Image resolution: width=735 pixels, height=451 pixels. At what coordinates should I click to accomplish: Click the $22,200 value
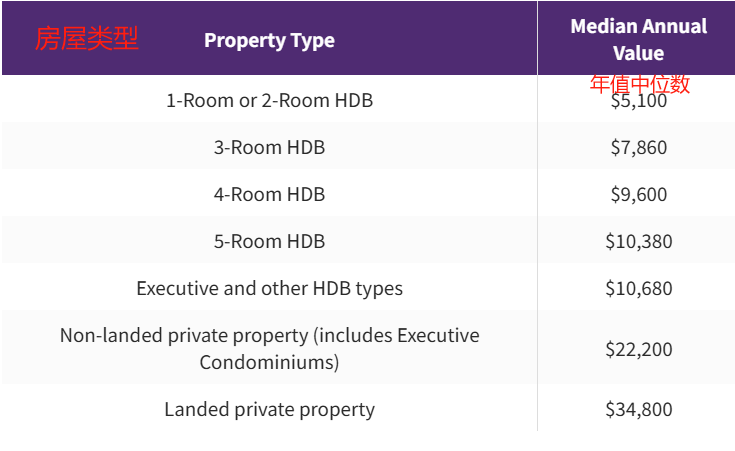(638, 349)
